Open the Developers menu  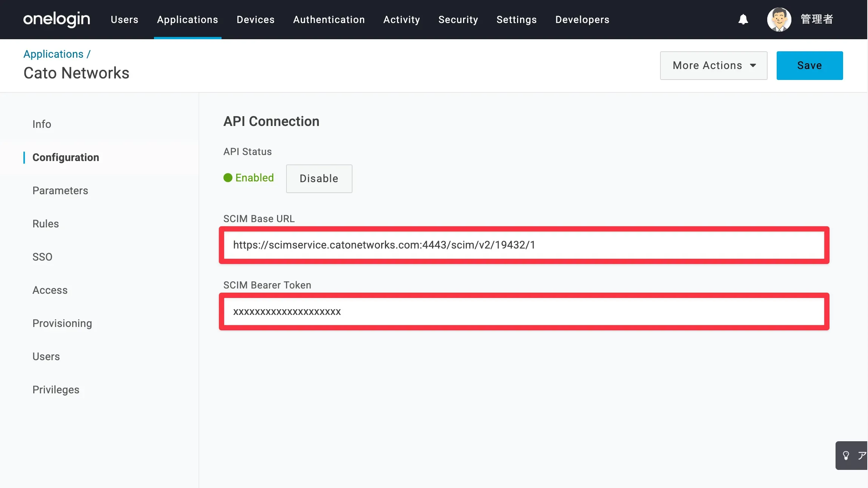[582, 20]
